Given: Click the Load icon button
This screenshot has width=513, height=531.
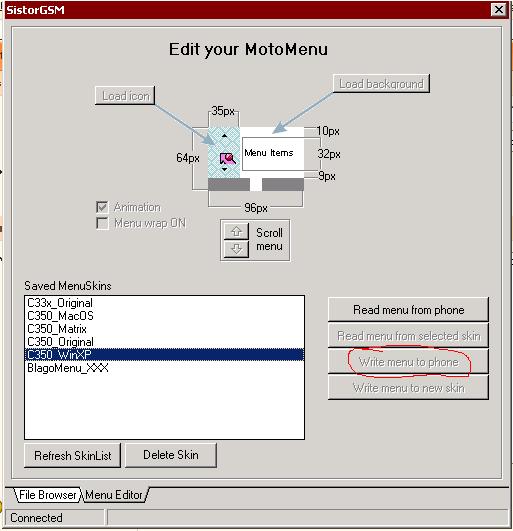Looking at the screenshot, I should (x=125, y=96).
